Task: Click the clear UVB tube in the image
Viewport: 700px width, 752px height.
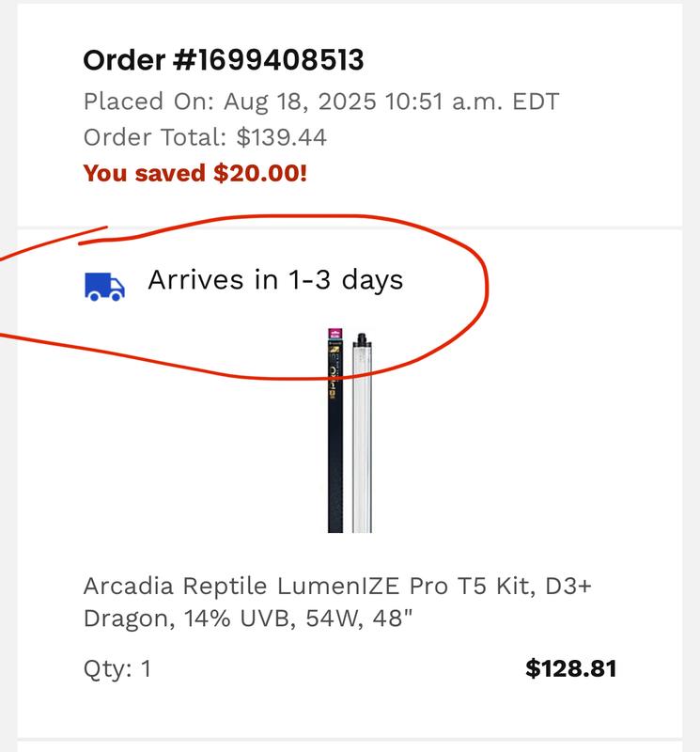Action: [361, 442]
